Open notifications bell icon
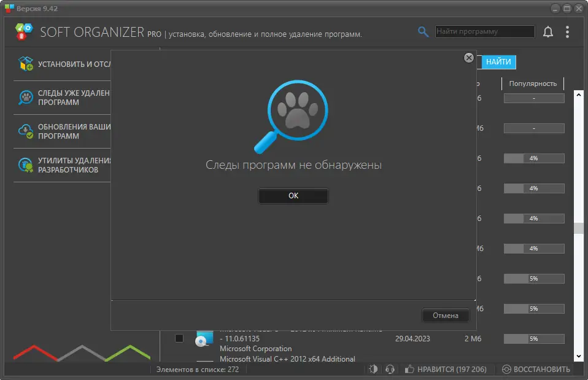The width and height of the screenshot is (588, 380). click(x=548, y=32)
